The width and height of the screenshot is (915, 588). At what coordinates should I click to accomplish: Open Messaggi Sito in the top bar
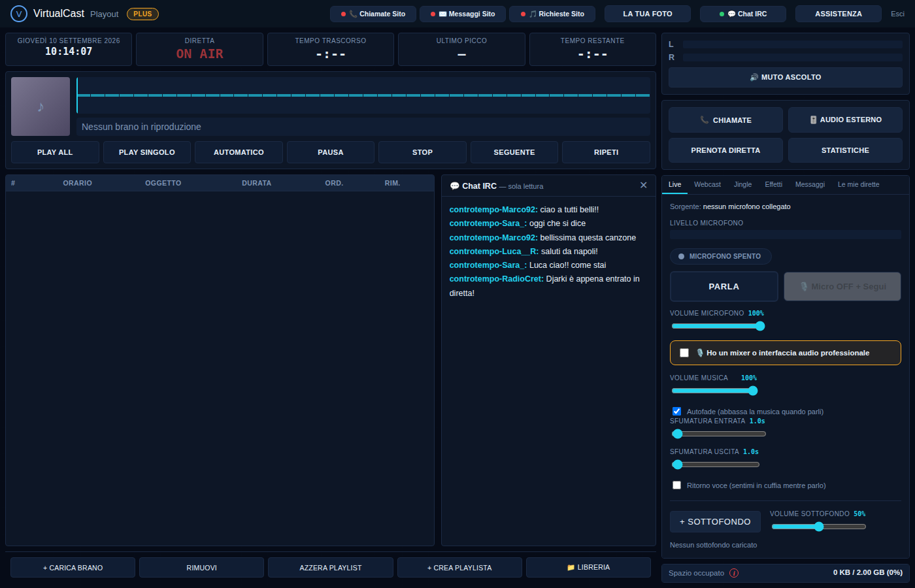pos(463,14)
